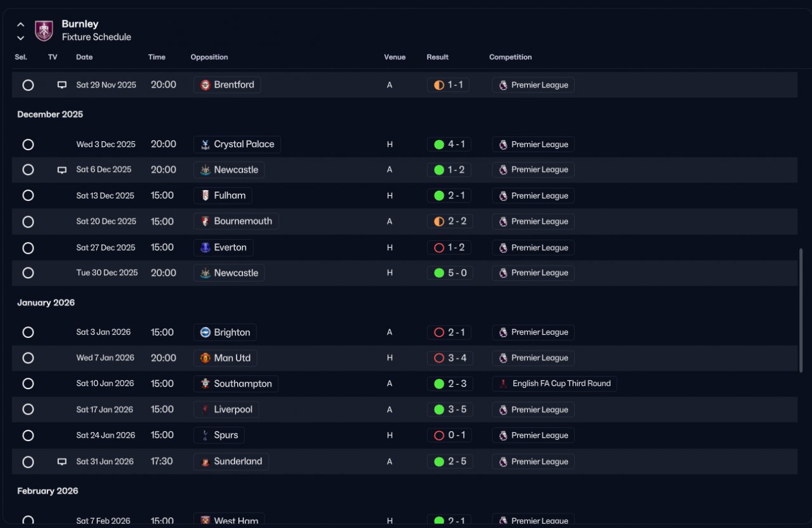Click the up chevron beside Burnley

point(21,25)
